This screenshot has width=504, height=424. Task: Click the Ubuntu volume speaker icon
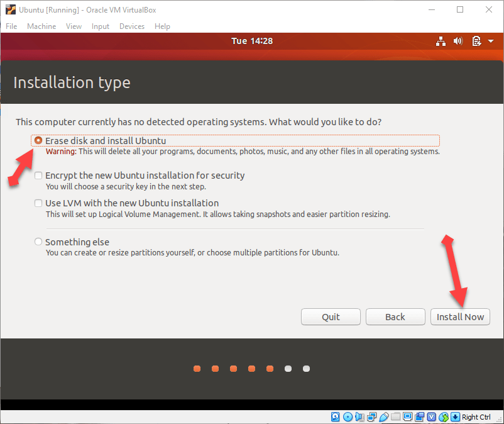[x=457, y=42]
